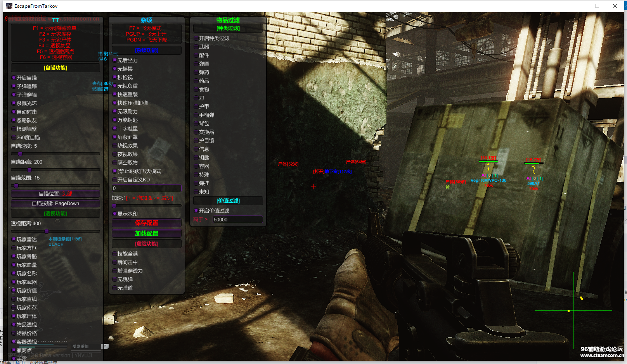627x364 pixels.
Task: Click the EscapeFromTarkov title bar icon
Action: (x=9, y=6)
